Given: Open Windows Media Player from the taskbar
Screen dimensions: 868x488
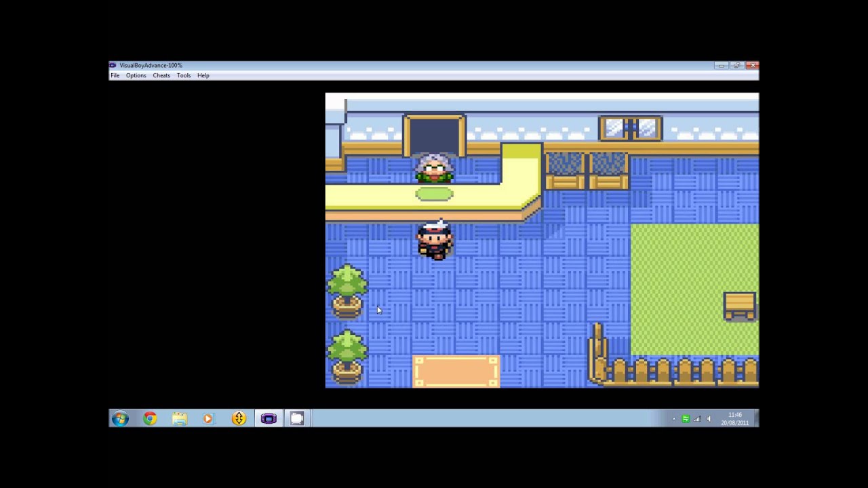Looking at the screenshot, I should (x=209, y=419).
